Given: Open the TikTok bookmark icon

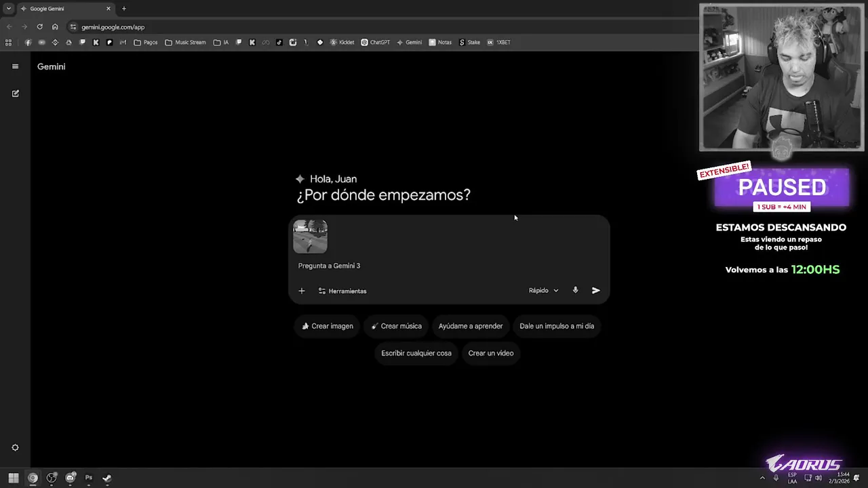Looking at the screenshot, I should click(279, 42).
